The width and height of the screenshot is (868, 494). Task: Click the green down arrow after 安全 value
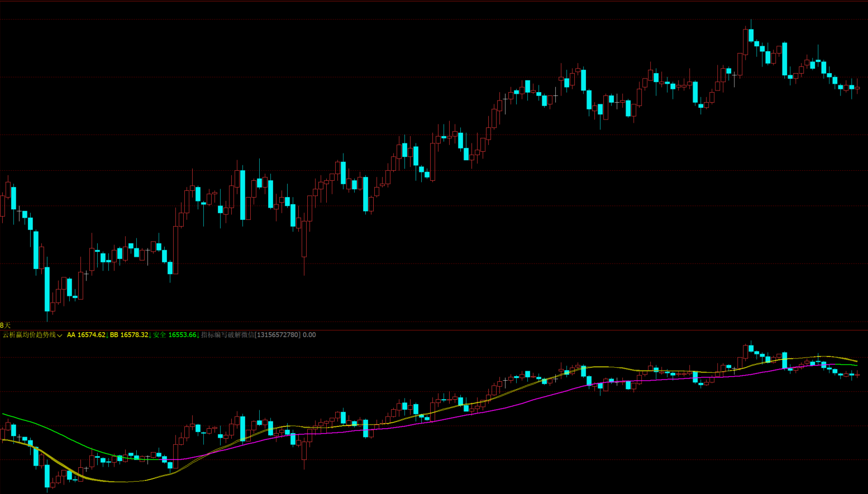198,335
